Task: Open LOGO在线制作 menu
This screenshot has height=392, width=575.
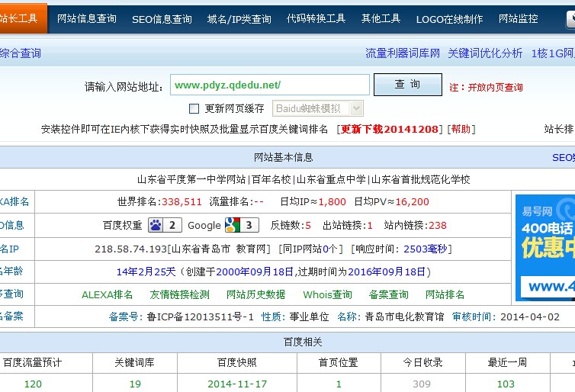Action: coord(450,19)
